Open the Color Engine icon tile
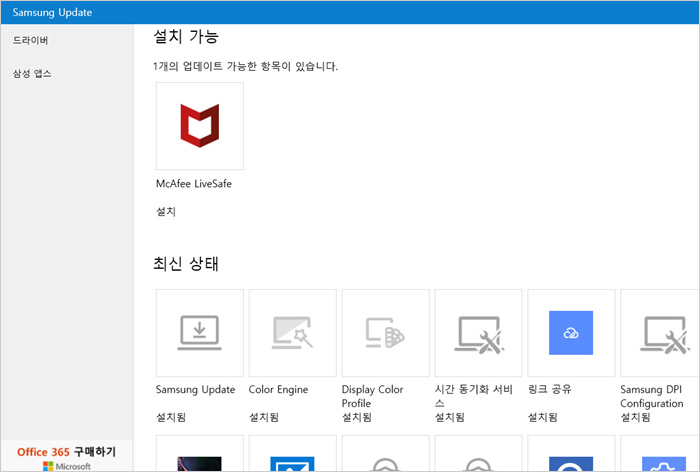 tap(292, 333)
